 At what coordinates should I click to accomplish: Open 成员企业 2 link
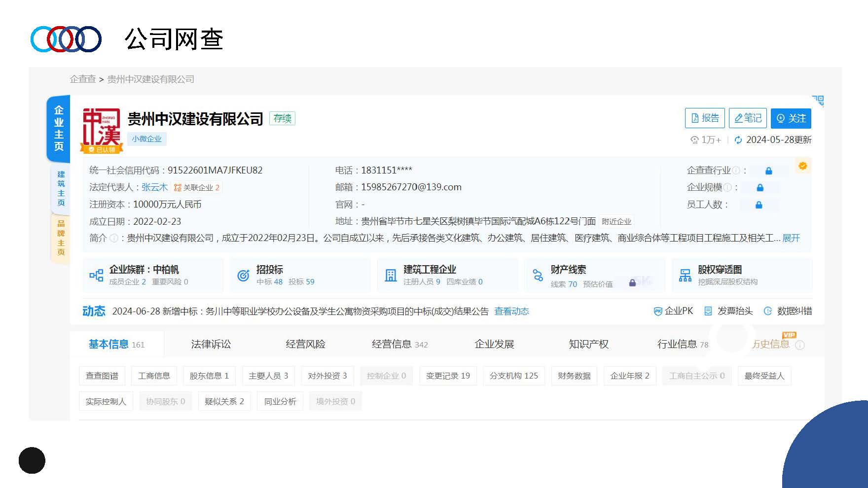click(127, 282)
